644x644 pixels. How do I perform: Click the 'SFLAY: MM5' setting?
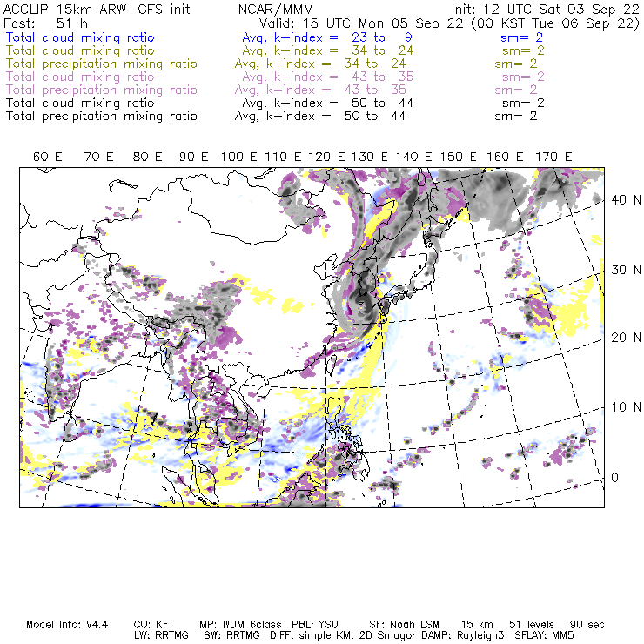pos(544,636)
